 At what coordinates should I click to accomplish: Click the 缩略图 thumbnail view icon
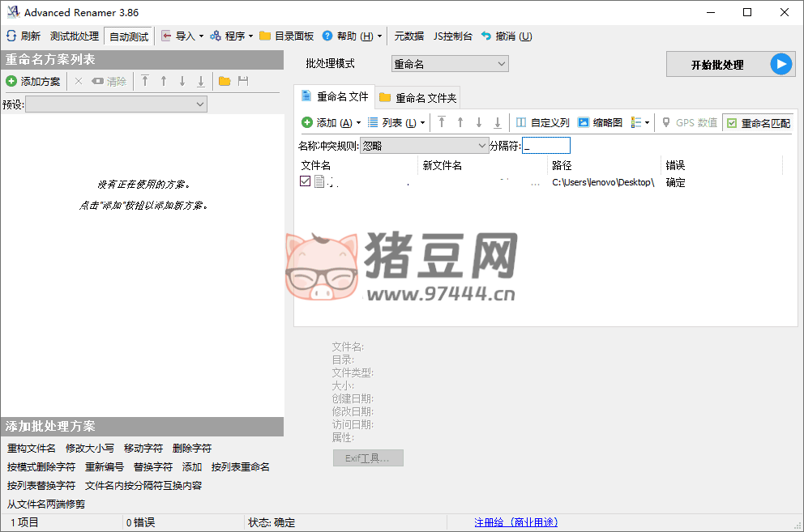[x=584, y=122]
